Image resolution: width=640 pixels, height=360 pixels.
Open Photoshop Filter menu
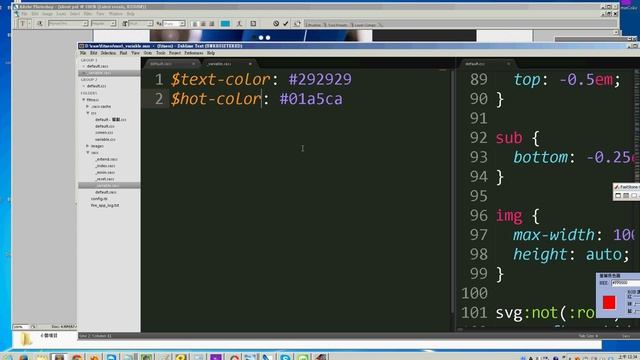(88, 13)
